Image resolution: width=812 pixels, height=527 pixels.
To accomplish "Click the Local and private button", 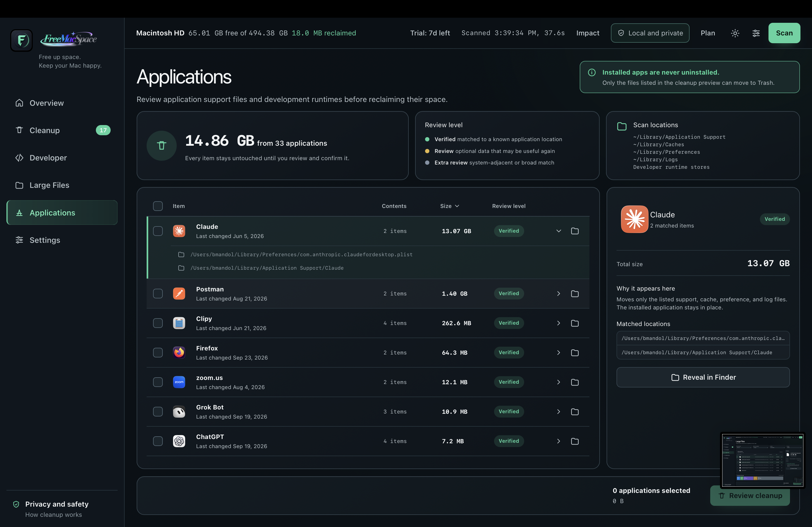I will (650, 33).
